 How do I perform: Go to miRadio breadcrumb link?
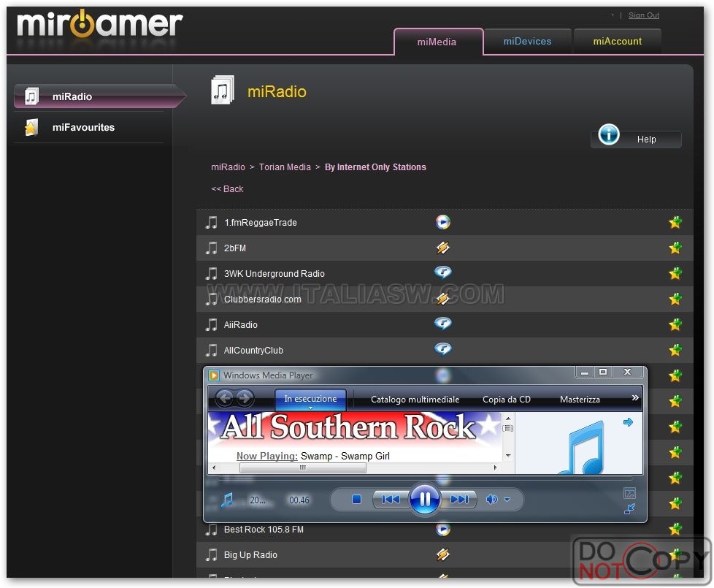228,167
